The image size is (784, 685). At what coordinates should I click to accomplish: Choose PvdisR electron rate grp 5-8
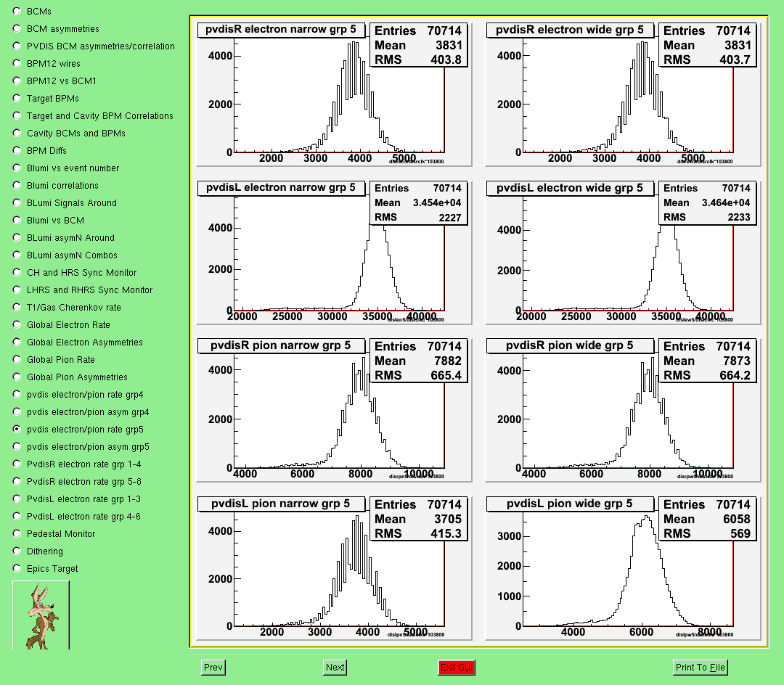pos(17,482)
